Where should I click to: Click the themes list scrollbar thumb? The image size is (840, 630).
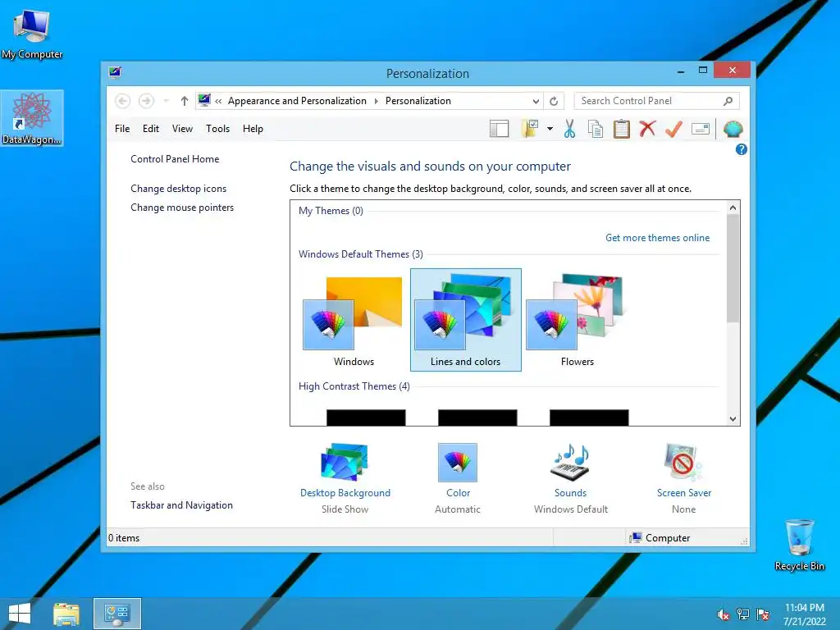(733, 269)
